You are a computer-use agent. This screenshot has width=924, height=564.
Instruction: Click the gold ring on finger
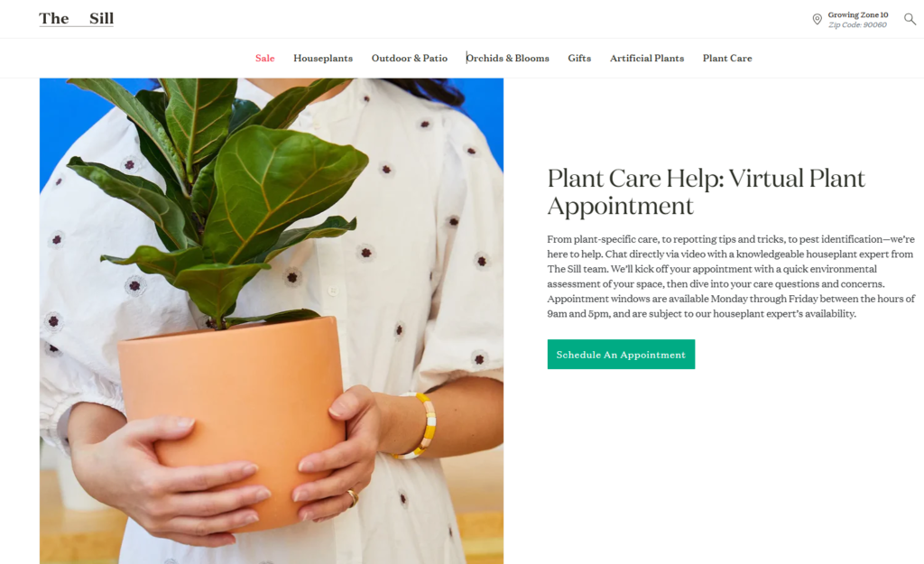[353, 497]
